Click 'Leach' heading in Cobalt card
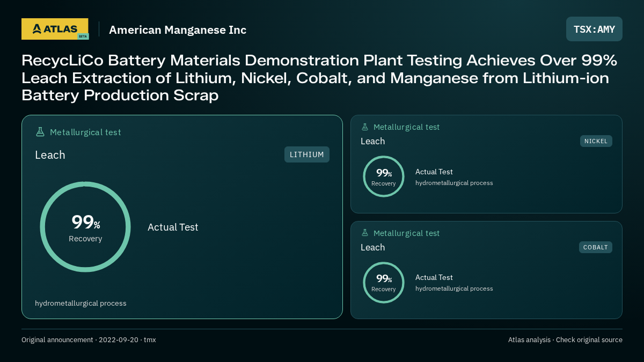Screen dimensions: 644x362 [x=372, y=247]
